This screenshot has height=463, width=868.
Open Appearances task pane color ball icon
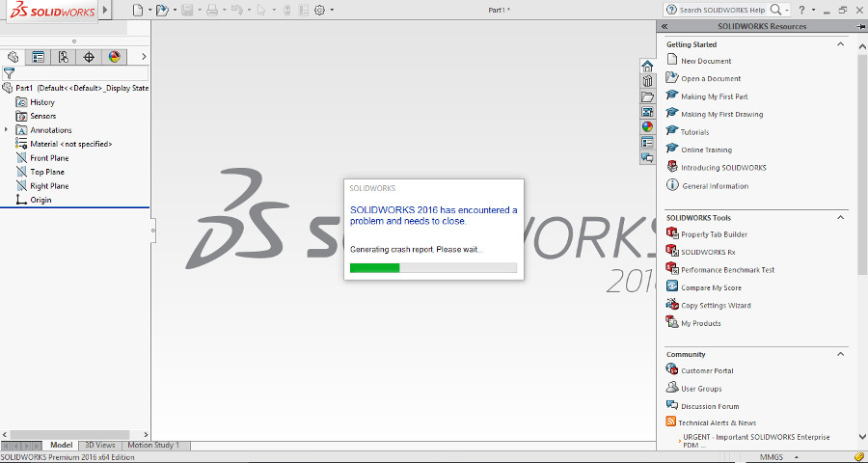647,126
